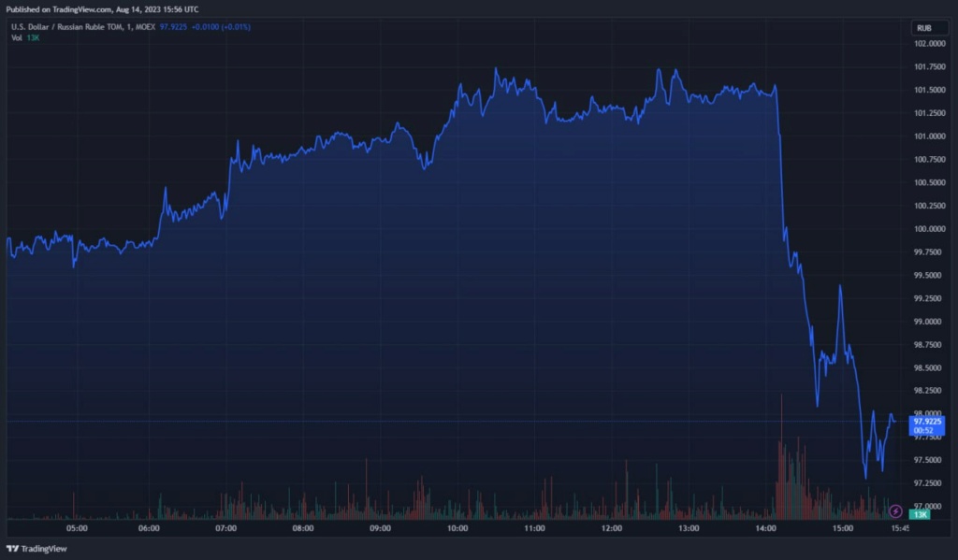The width and height of the screenshot is (958, 560).
Task: Click the 13K value beside the Vol label
Action: pos(33,37)
